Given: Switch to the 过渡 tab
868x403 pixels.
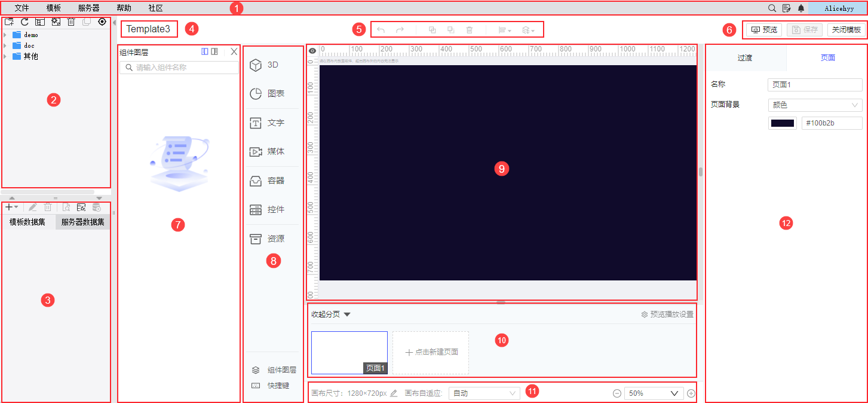Looking at the screenshot, I should pyautogui.click(x=745, y=58).
